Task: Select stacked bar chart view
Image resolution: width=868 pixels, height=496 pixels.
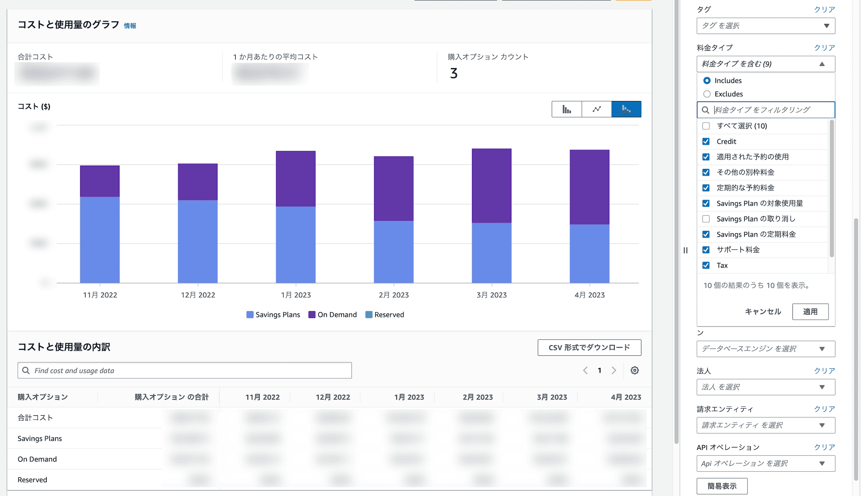Action: 626,109
